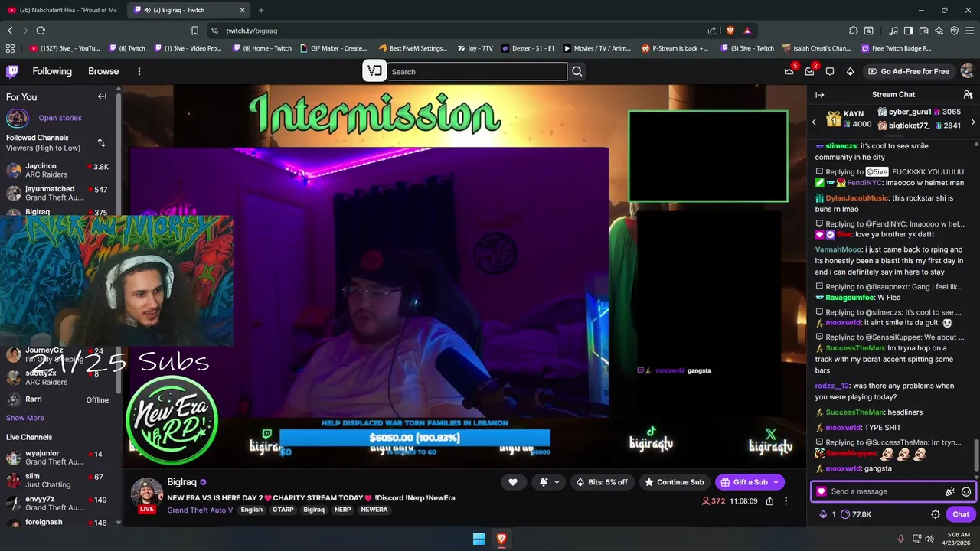
Task: Collapse the For You sidebar
Action: tap(102, 96)
